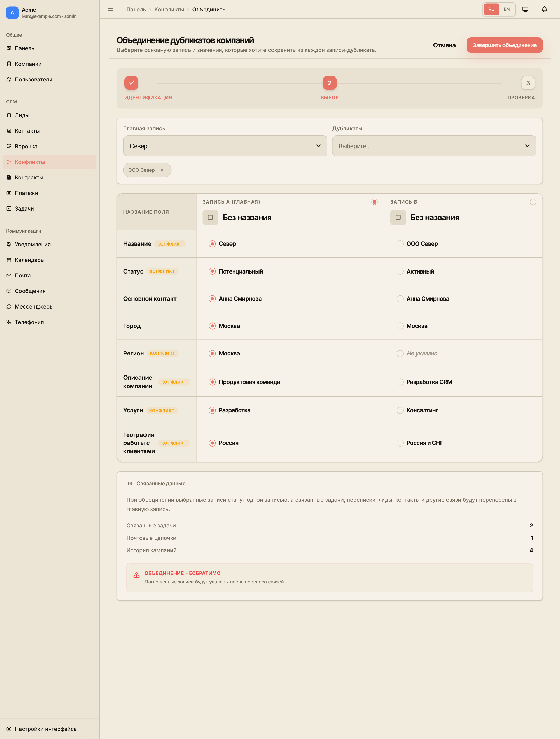
Task: Switch the language to EN
Action: (507, 9)
